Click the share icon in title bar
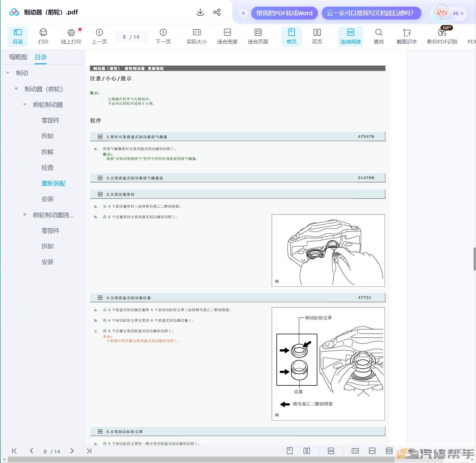The image size is (476, 463). 217,12
